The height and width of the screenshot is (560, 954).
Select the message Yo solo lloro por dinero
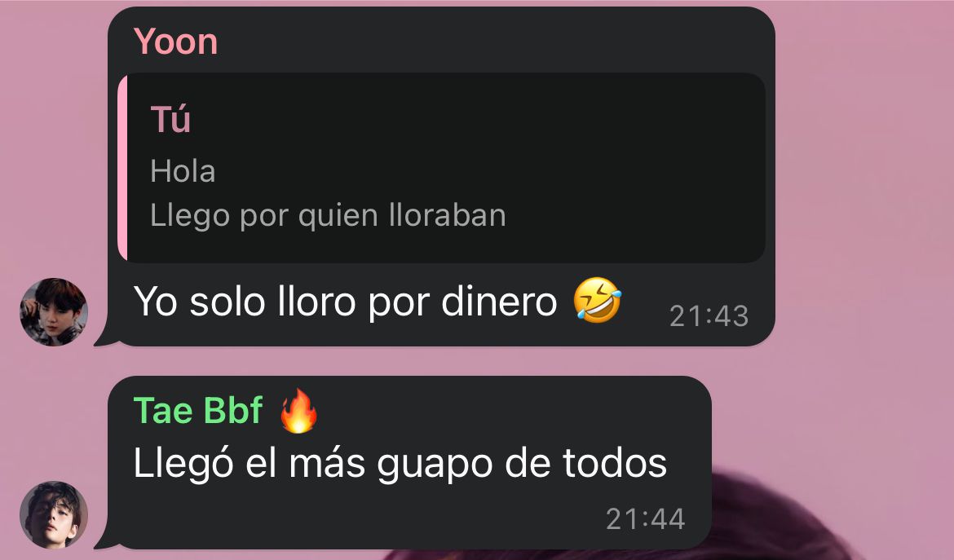[x=345, y=302]
